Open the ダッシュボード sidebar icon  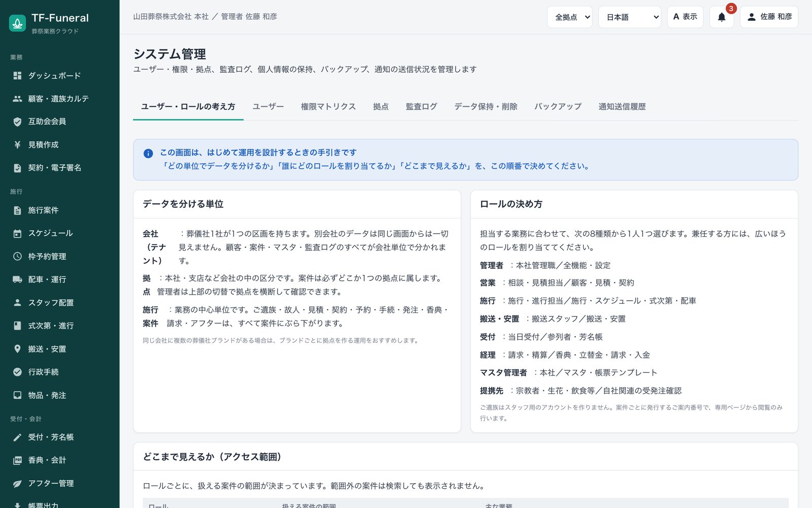coord(17,76)
